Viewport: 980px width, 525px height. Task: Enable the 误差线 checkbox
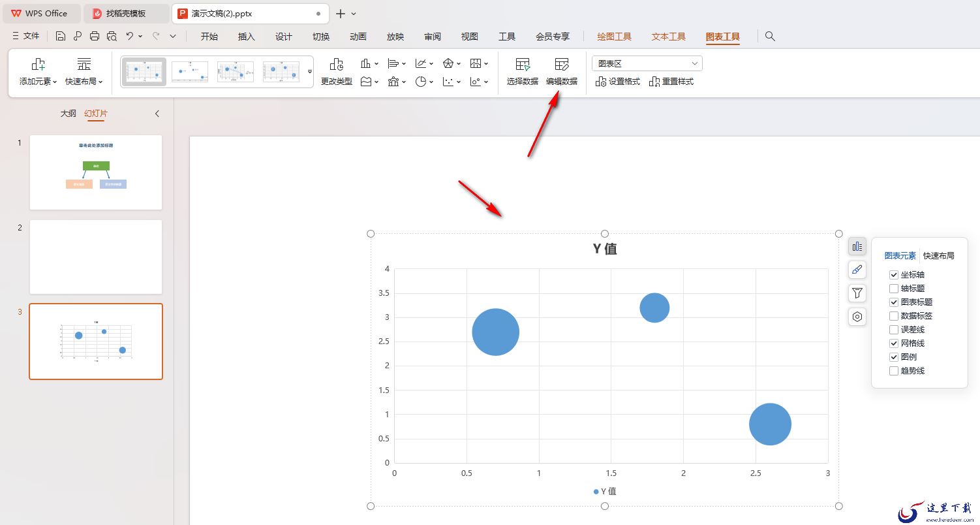click(x=894, y=330)
